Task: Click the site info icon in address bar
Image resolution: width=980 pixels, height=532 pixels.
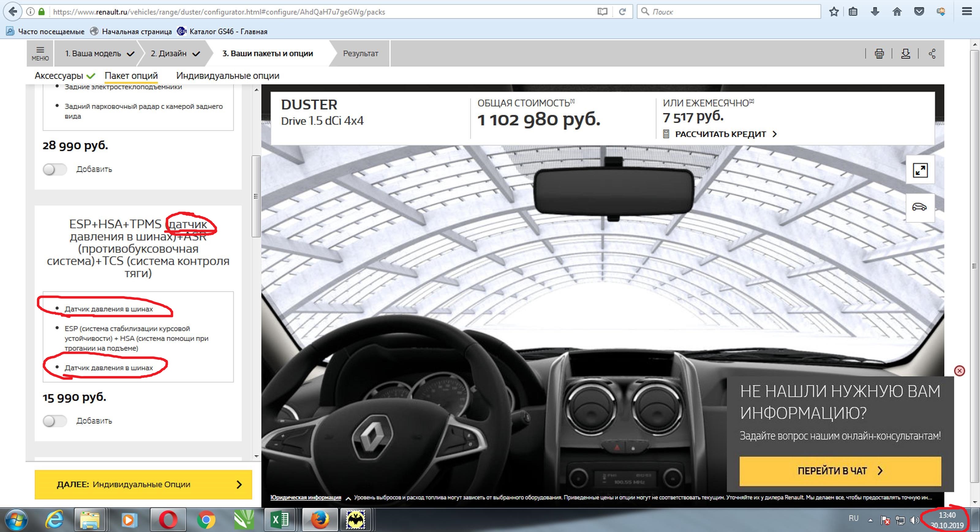Action: [x=30, y=12]
